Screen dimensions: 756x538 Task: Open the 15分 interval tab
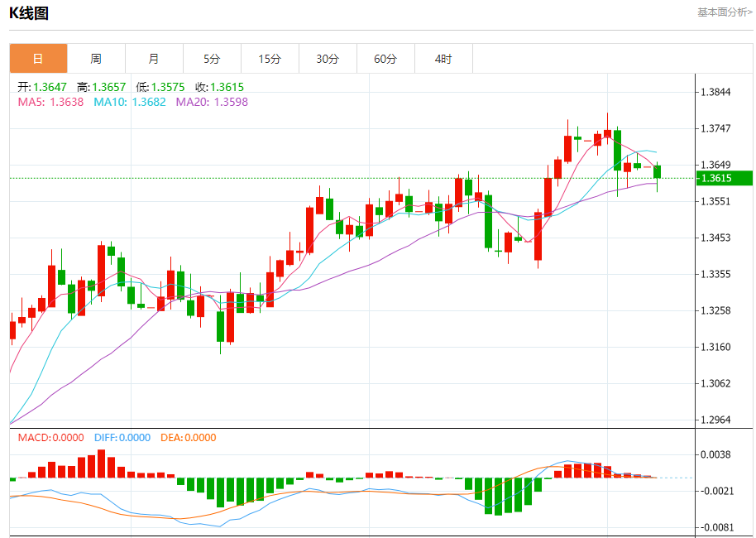tap(270, 59)
